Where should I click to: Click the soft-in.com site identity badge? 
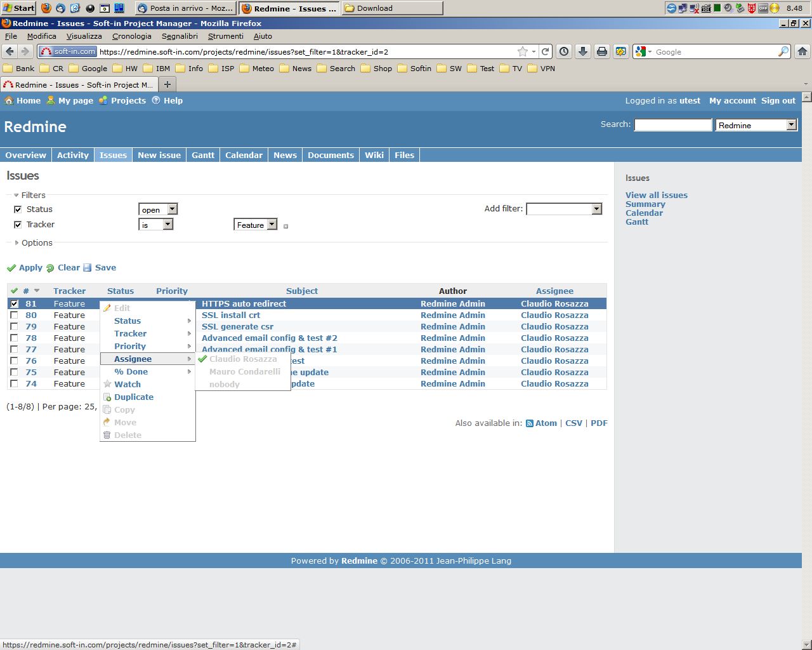[x=68, y=51]
